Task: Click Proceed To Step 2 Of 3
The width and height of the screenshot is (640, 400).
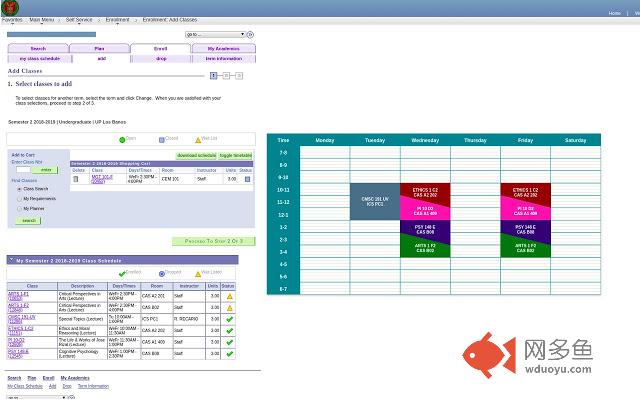Action: coord(214,241)
